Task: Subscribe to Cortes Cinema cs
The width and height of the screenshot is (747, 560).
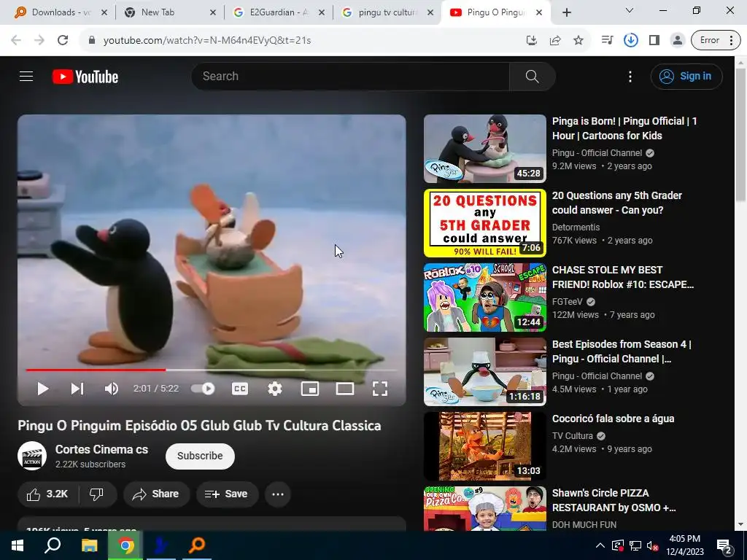Action: 200,456
